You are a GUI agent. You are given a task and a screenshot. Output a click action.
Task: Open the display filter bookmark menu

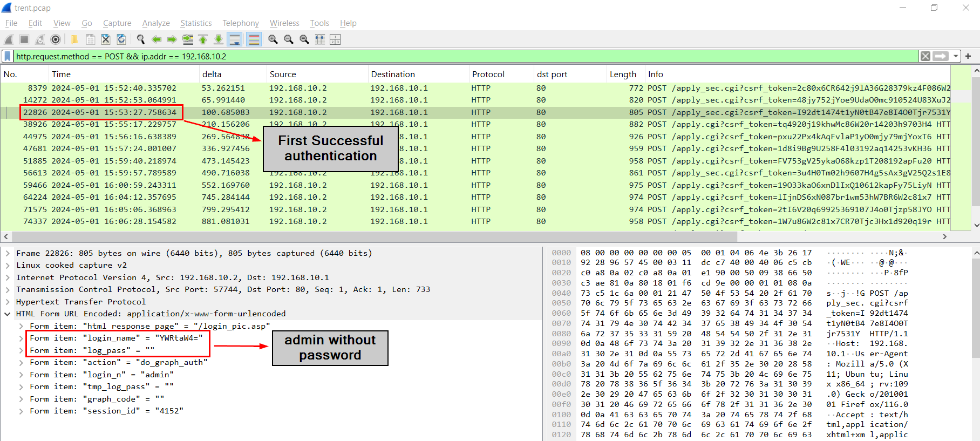[8, 56]
